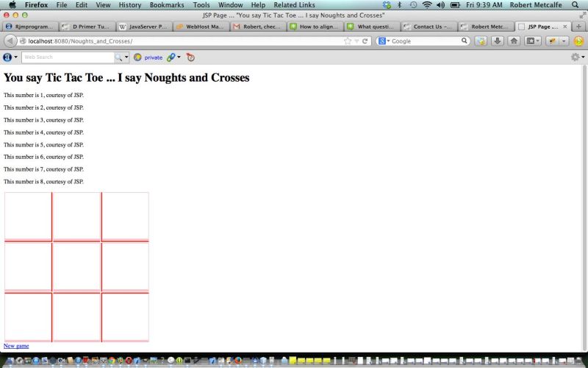Viewport: 588px width, 368px height.
Task: Click the page vertical scrollbar
Action: pyautogui.click(x=585, y=208)
